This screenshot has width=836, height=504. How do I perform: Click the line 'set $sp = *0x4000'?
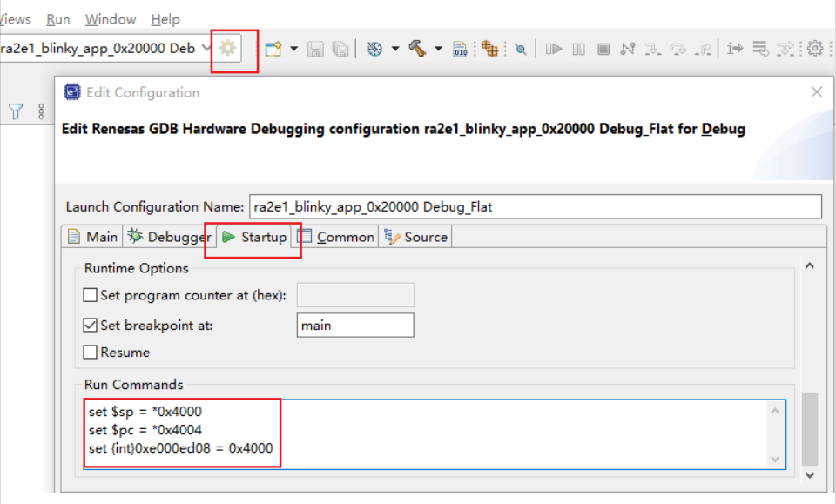point(145,412)
